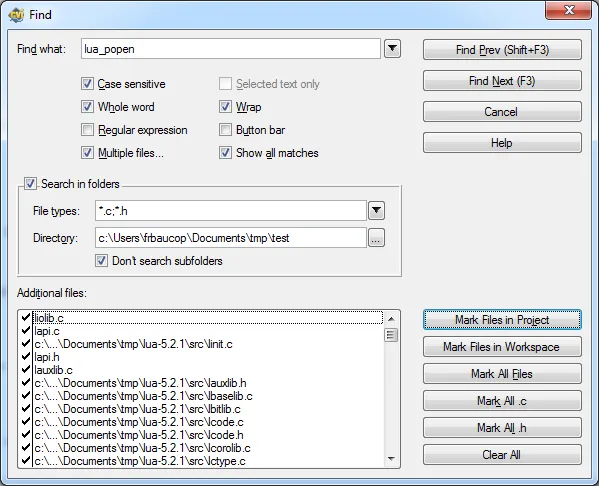Image resolution: width=599 pixels, height=486 pixels.
Task: Expand the Find what history dropdown
Action: pyautogui.click(x=392, y=49)
